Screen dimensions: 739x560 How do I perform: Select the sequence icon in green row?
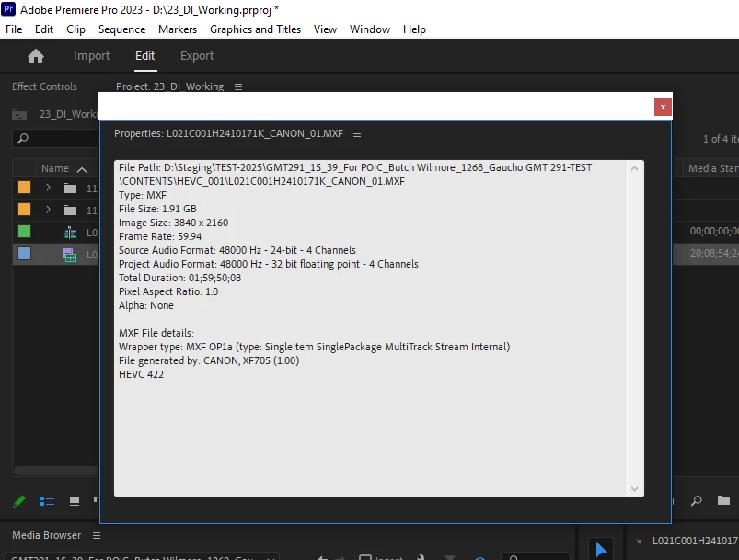click(70, 233)
